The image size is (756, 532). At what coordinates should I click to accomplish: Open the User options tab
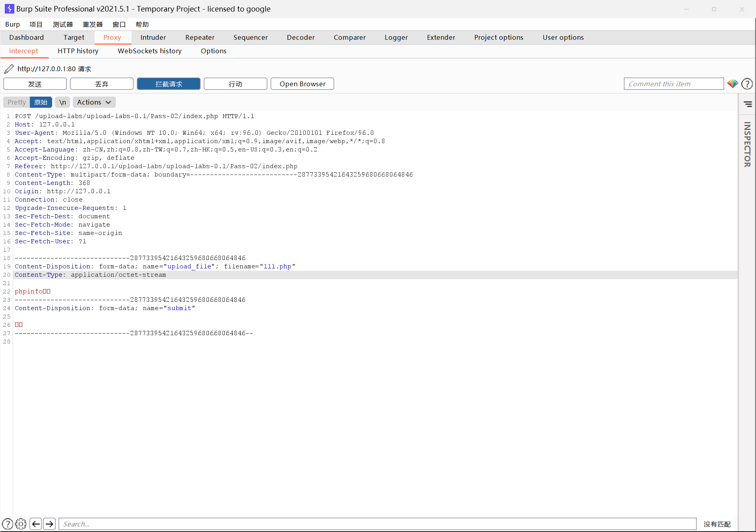click(x=563, y=37)
